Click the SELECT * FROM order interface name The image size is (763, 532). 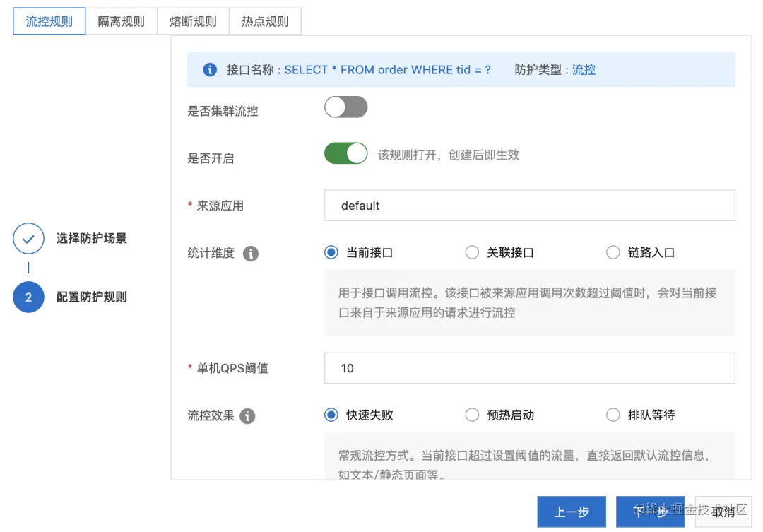click(x=387, y=70)
